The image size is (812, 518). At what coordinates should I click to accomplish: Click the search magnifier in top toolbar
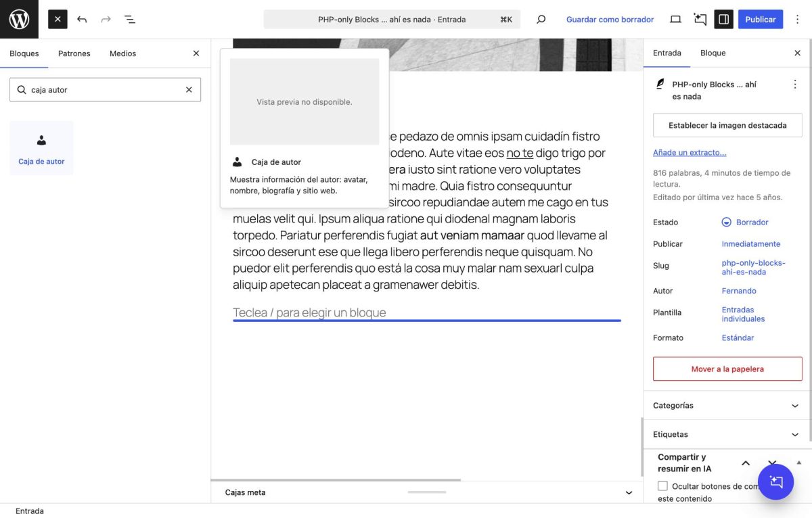click(541, 20)
